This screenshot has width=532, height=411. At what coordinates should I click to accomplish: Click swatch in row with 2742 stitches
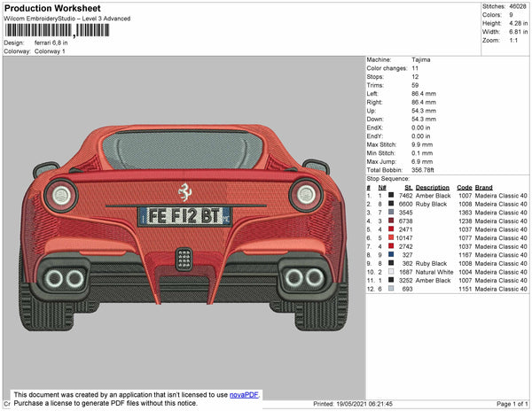pyautogui.click(x=391, y=246)
